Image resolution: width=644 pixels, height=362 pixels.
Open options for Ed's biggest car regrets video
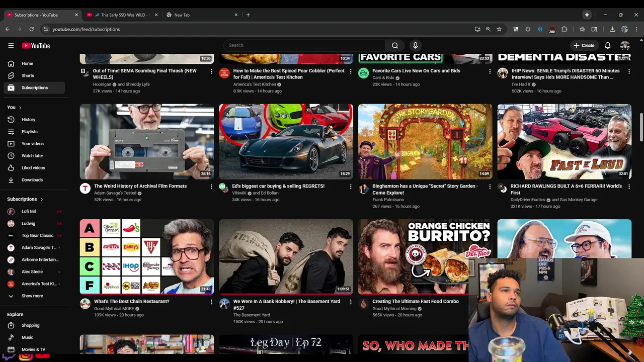pyautogui.click(x=351, y=187)
